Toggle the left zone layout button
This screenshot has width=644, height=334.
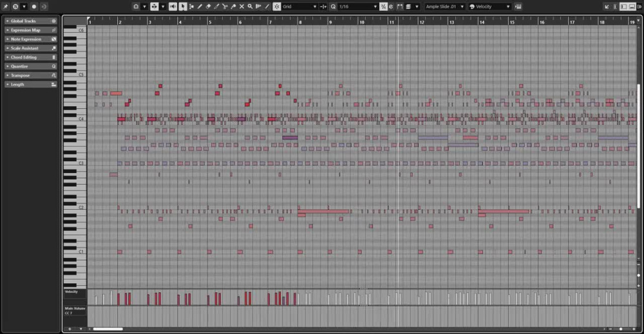(623, 6)
